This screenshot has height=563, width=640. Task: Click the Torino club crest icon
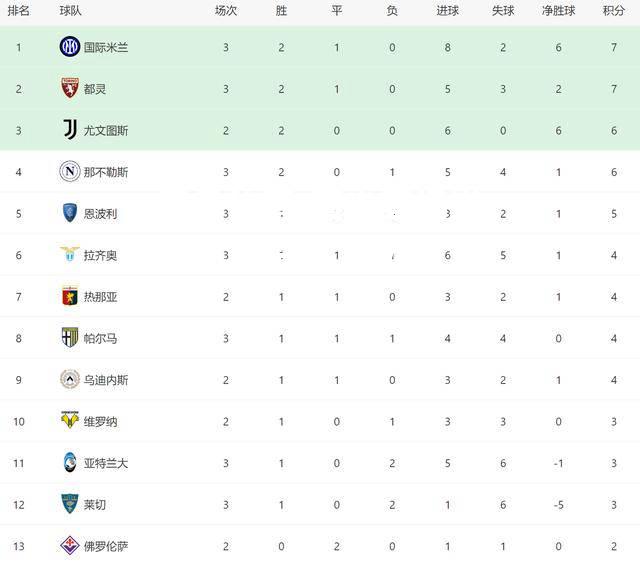(x=70, y=88)
